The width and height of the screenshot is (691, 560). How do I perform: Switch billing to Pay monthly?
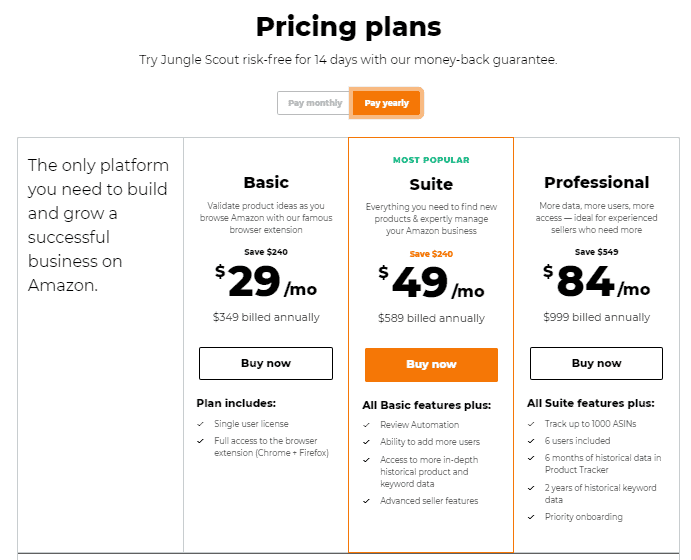tap(314, 103)
